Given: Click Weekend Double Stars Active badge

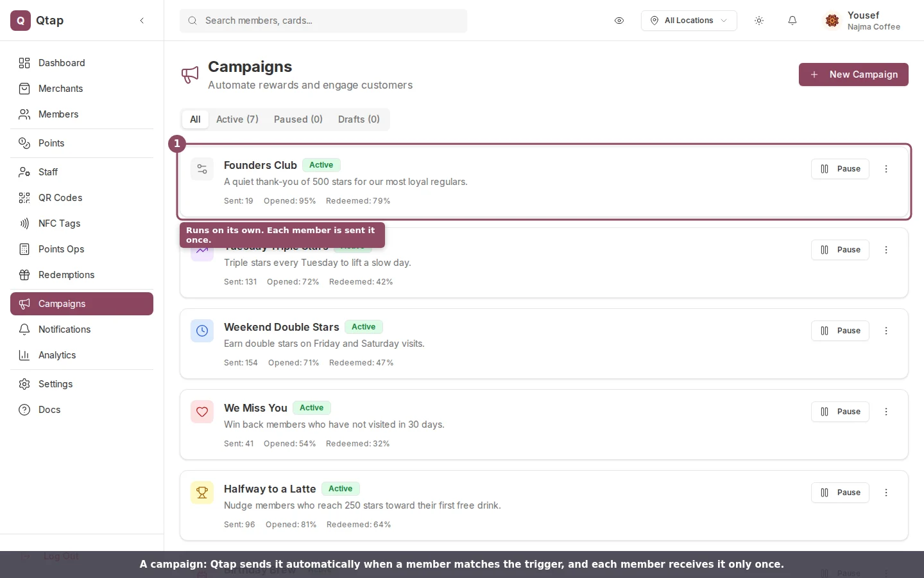Looking at the screenshot, I should (363, 327).
